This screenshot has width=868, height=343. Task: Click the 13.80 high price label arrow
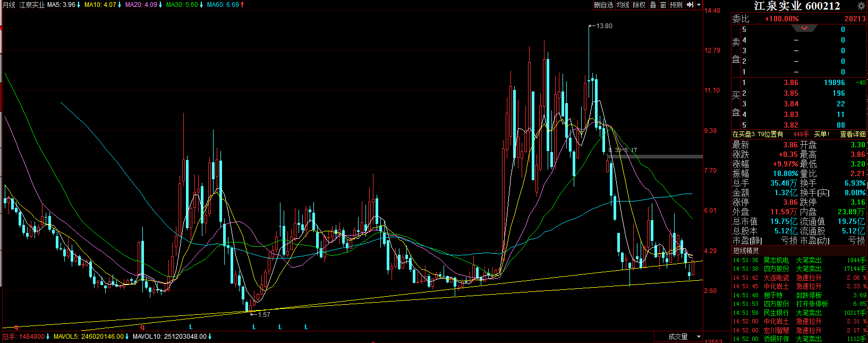point(592,26)
